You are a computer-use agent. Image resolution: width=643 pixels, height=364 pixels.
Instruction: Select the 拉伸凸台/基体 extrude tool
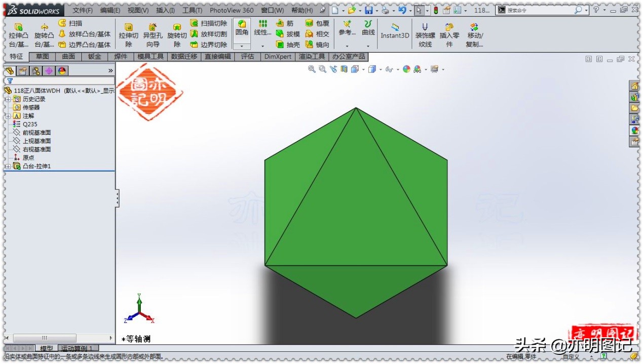[18, 33]
